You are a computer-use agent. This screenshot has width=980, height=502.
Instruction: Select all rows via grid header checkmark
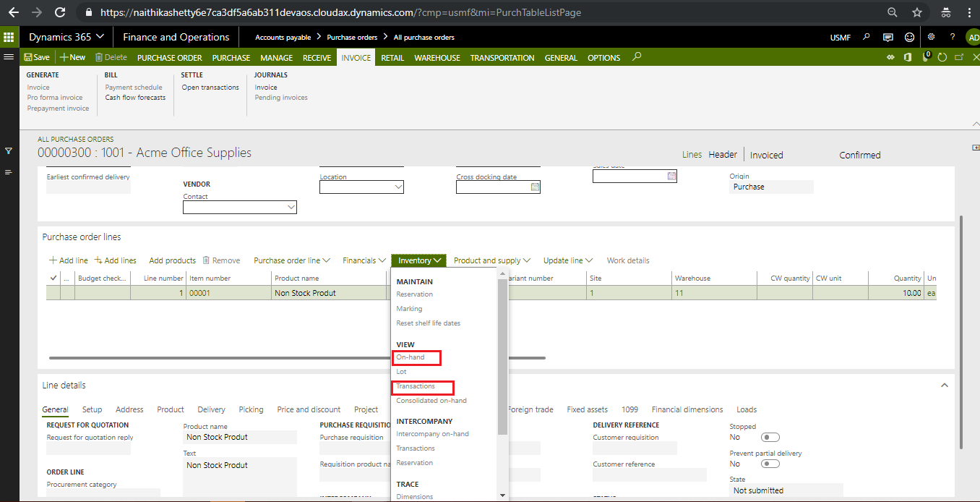click(x=53, y=278)
